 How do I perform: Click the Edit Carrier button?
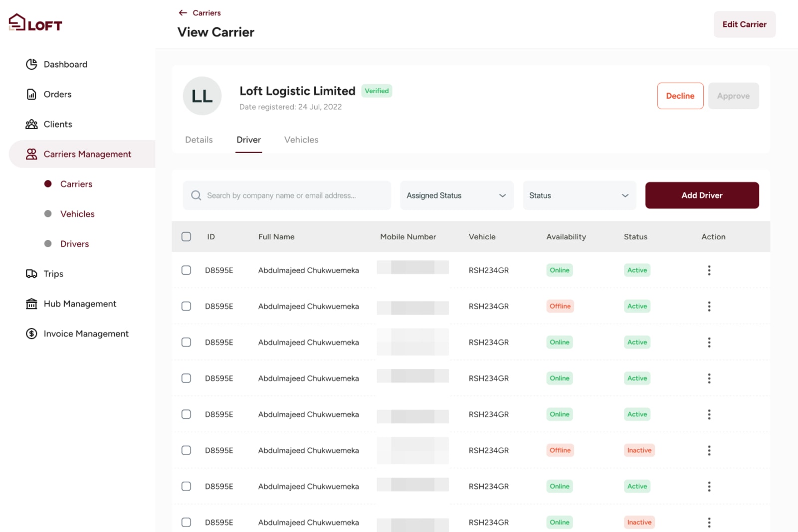click(744, 24)
